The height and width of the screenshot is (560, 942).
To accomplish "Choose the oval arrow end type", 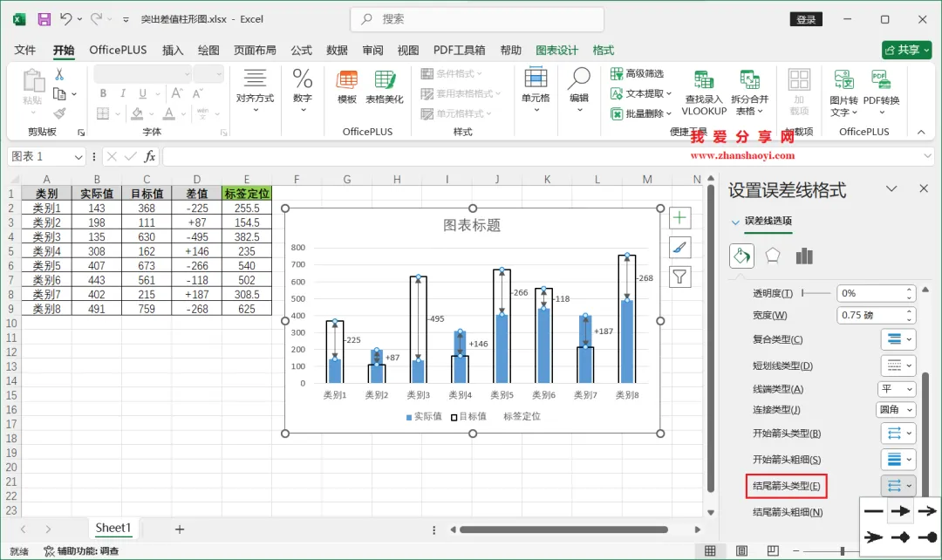I will pyautogui.click(x=927, y=537).
